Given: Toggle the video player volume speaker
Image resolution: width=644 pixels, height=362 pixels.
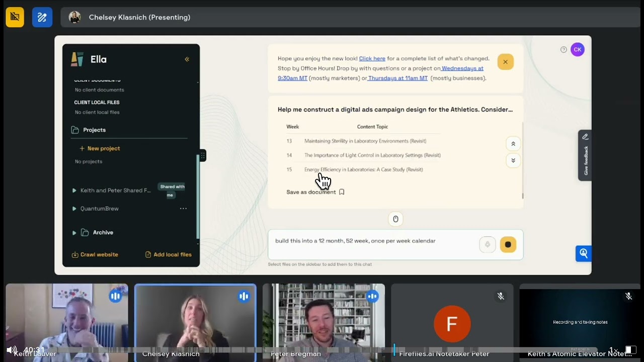Looking at the screenshot, I should pyautogui.click(x=12, y=350).
